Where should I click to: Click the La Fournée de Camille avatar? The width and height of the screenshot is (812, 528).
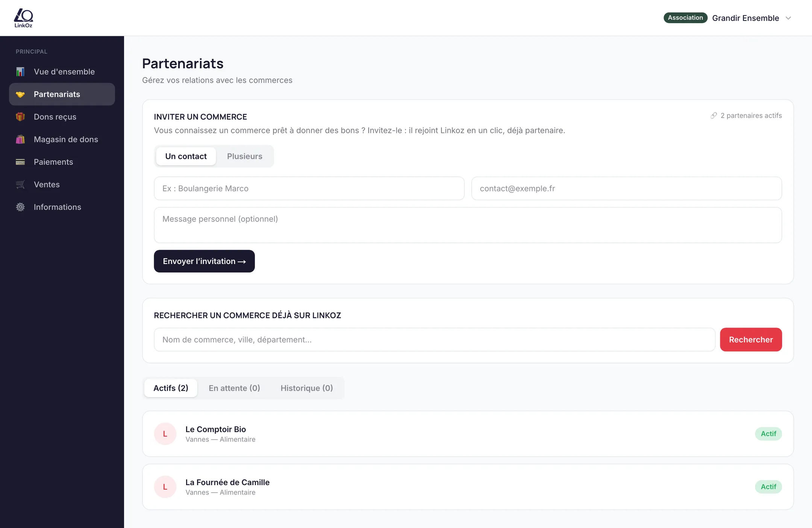(x=165, y=487)
